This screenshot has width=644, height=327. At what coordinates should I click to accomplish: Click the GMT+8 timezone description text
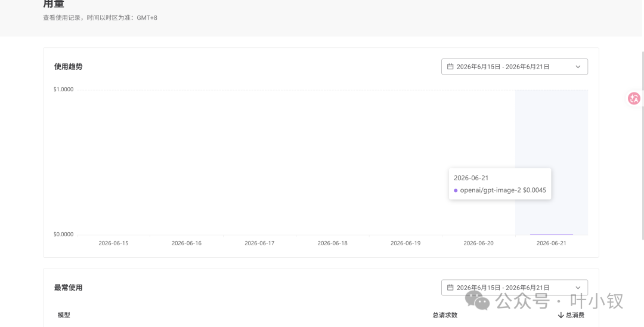(x=100, y=18)
